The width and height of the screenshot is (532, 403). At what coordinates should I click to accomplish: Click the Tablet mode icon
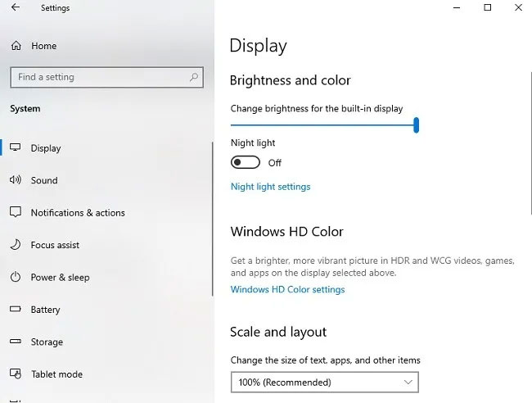[16, 374]
